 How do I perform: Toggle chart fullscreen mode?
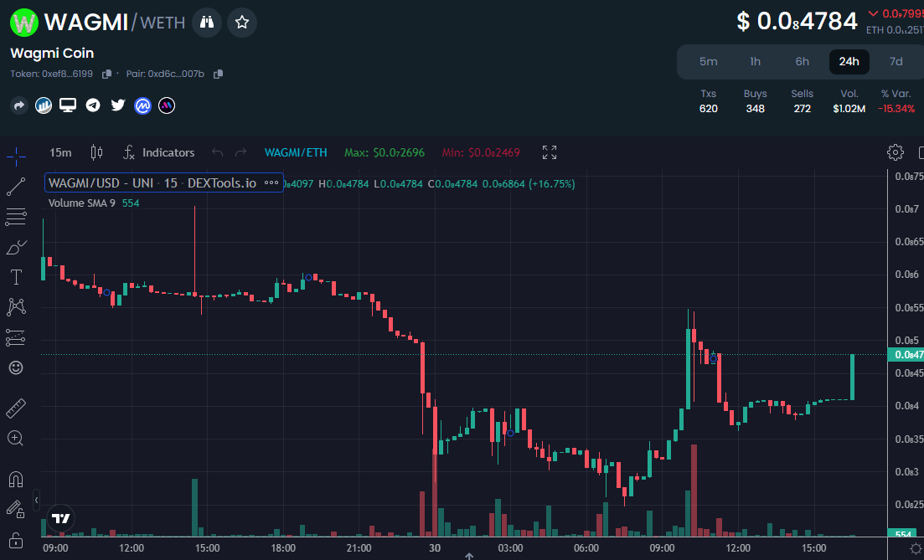pyautogui.click(x=550, y=153)
